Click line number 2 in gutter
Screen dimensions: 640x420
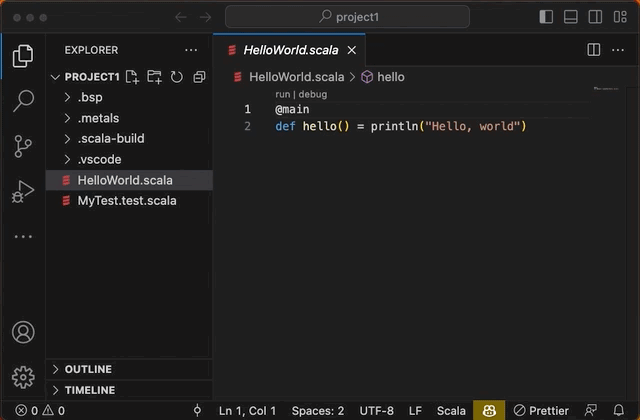pyautogui.click(x=247, y=126)
